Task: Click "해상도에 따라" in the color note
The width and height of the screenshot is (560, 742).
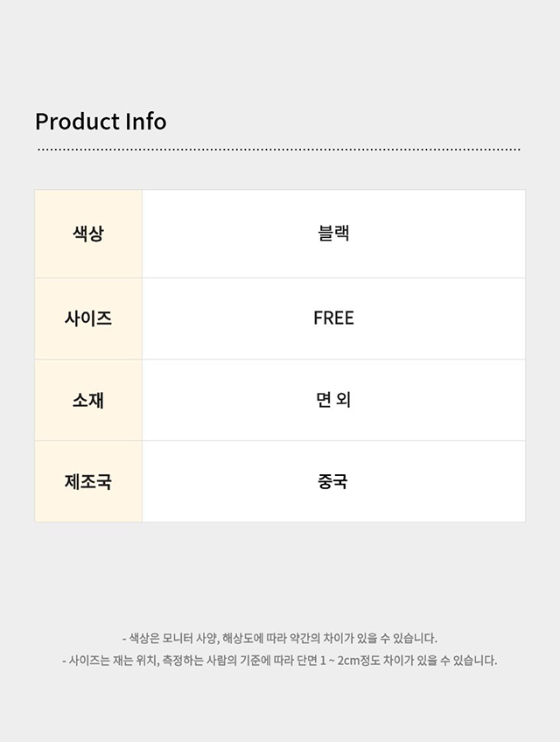Action: (x=251, y=639)
